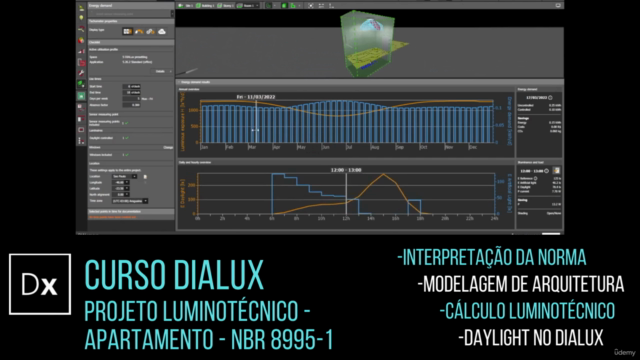Click the Longitude field stepper arrow

[x=127, y=182]
